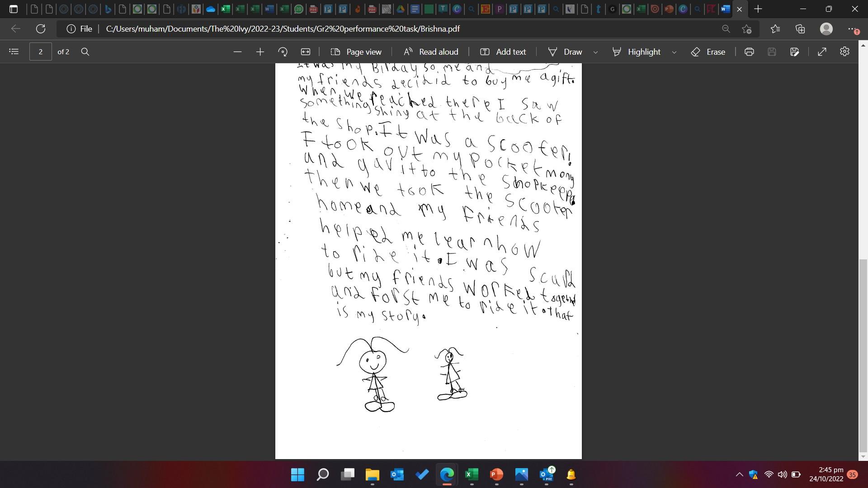Screen dimensions: 868x488
Task: Rotate the PDF page
Action: [283, 52]
